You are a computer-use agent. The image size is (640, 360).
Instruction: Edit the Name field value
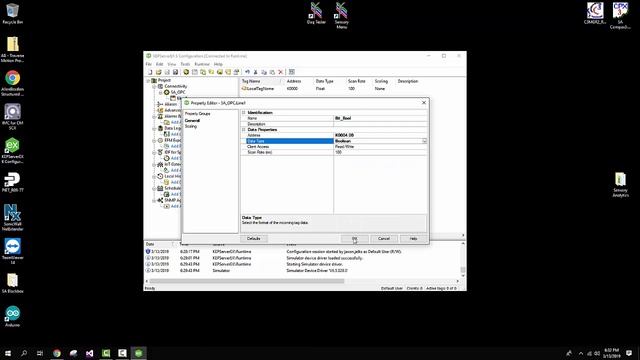click(380, 118)
